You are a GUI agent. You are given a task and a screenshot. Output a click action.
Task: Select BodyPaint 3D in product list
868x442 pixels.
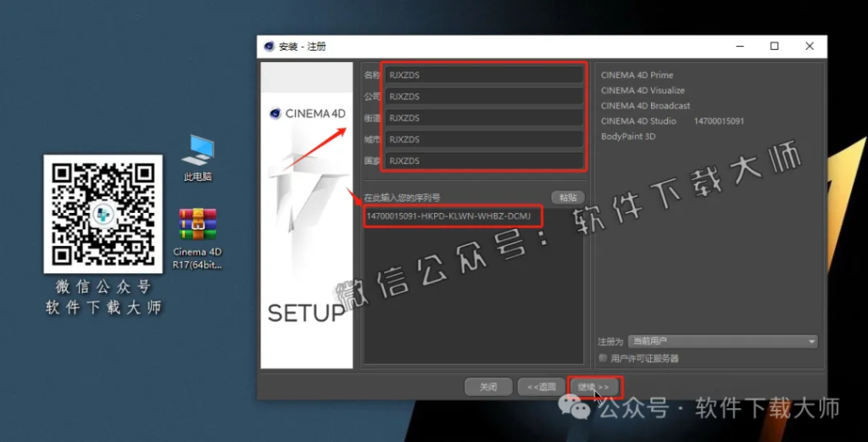pos(628,137)
